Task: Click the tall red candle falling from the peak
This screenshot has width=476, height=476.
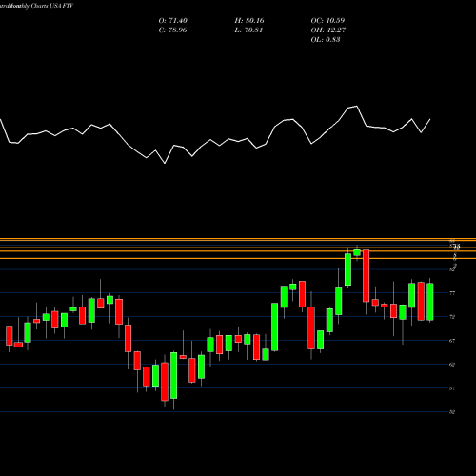Action: pyautogui.click(x=367, y=276)
